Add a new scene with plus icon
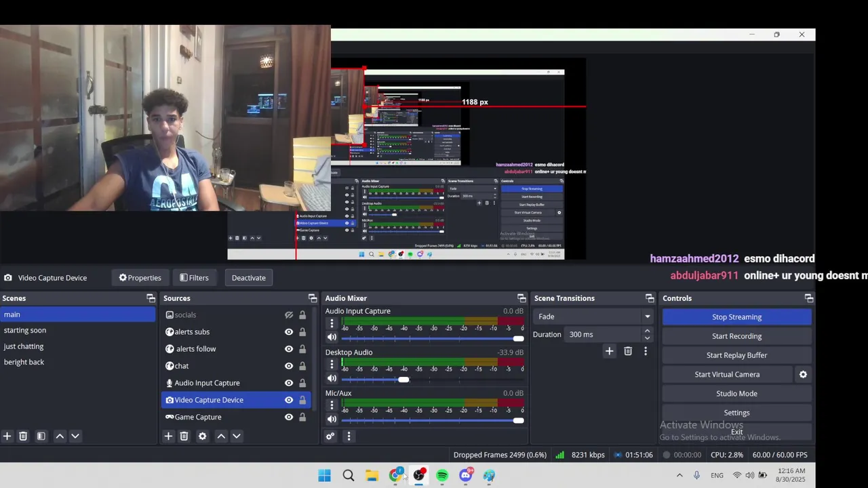This screenshot has width=868, height=488. [7, 436]
